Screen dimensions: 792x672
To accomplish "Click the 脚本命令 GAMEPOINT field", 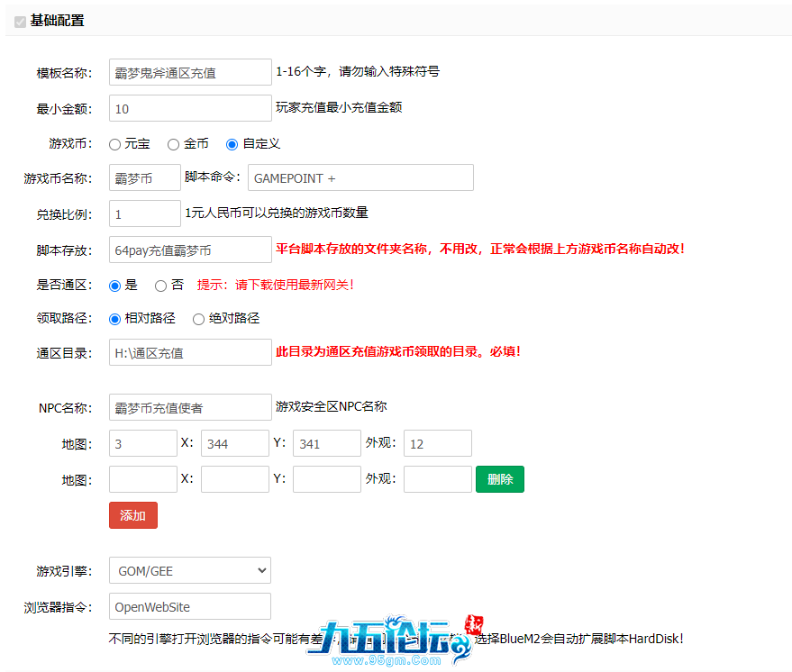I will pos(360,178).
